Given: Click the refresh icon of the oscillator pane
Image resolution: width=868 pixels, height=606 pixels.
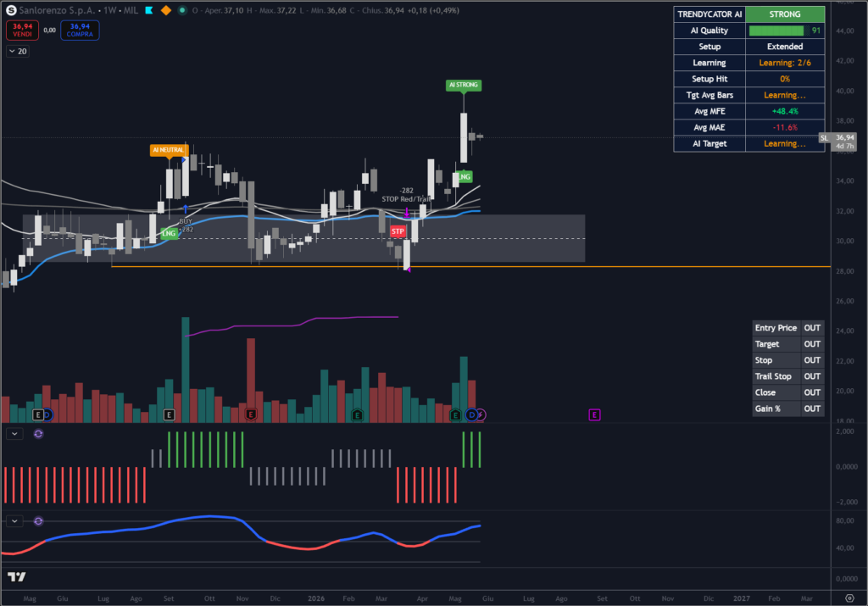Looking at the screenshot, I should (38, 520).
